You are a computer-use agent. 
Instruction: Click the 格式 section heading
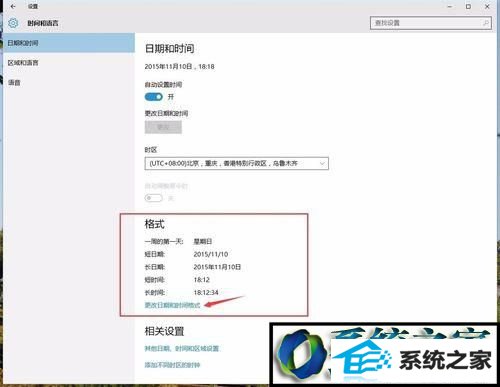coord(154,224)
